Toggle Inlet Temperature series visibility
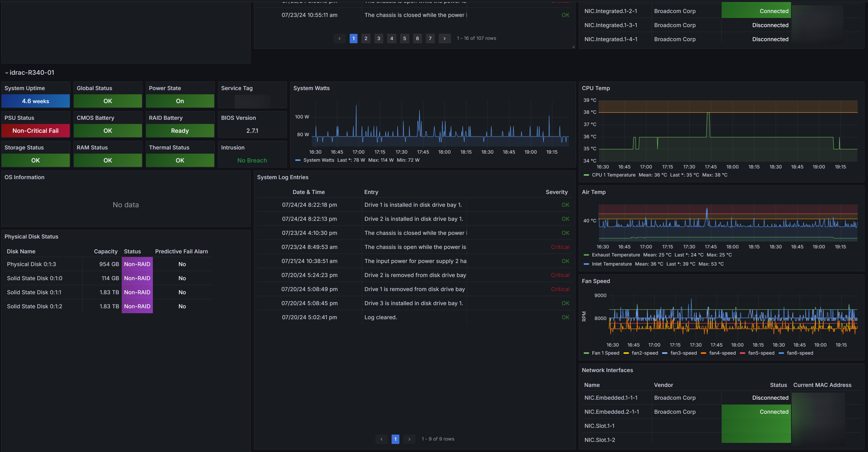The image size is (868, 452). tap(612, 264)
